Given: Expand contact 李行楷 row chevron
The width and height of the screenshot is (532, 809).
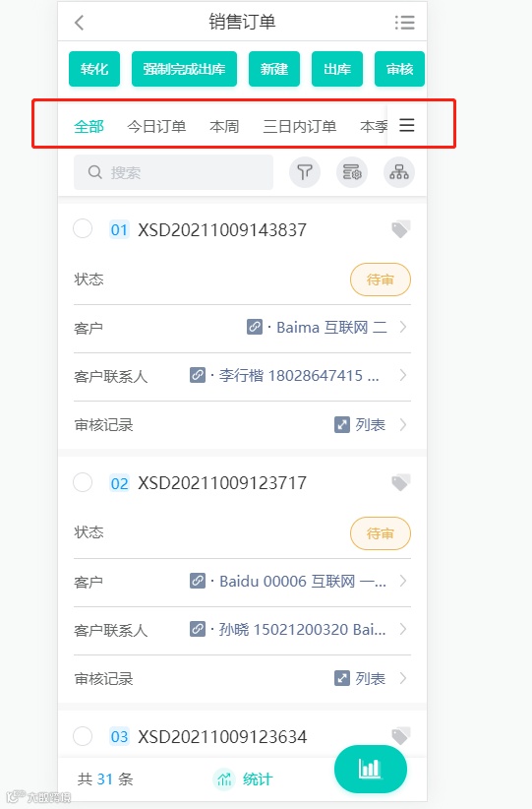Looking at the screenshot, I should click(x=403, y=375).
